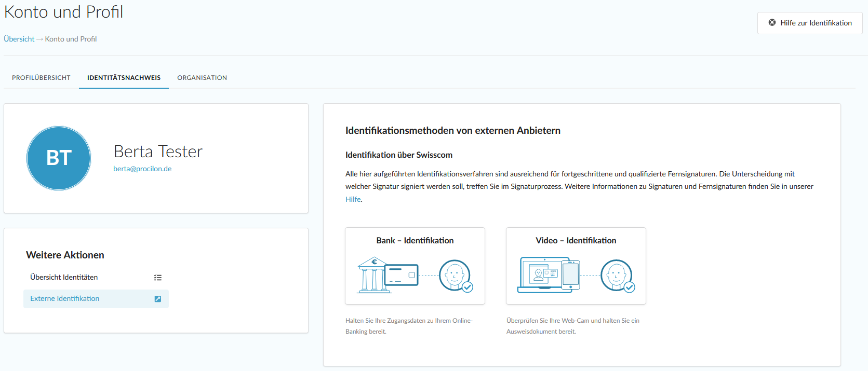Open Übersicht Identitäten under Weitere Aktionen
Image resolution: width=868 pixels, height=371 pixels.
64,277
